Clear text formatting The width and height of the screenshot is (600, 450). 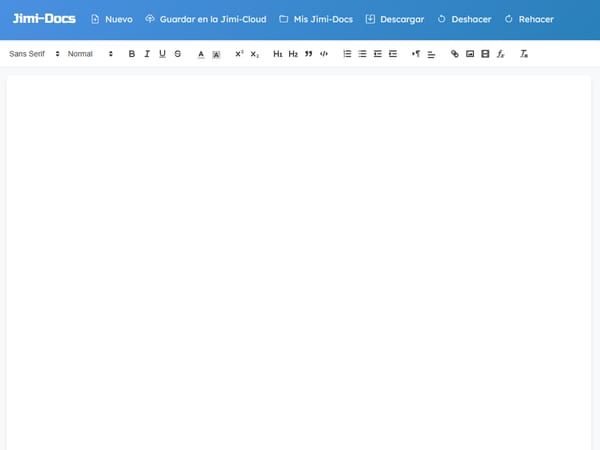[524, 54]
